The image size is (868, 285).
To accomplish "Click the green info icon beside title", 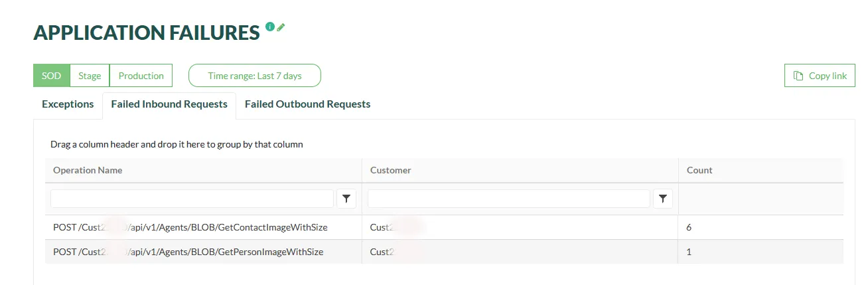I will click(x=269, y=27).
